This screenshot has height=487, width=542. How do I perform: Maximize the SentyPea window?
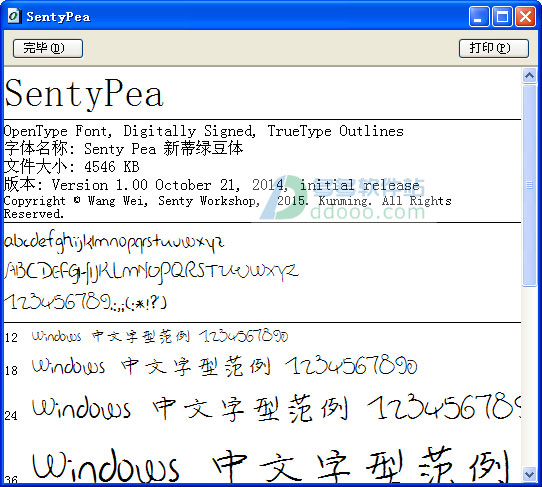502,16
